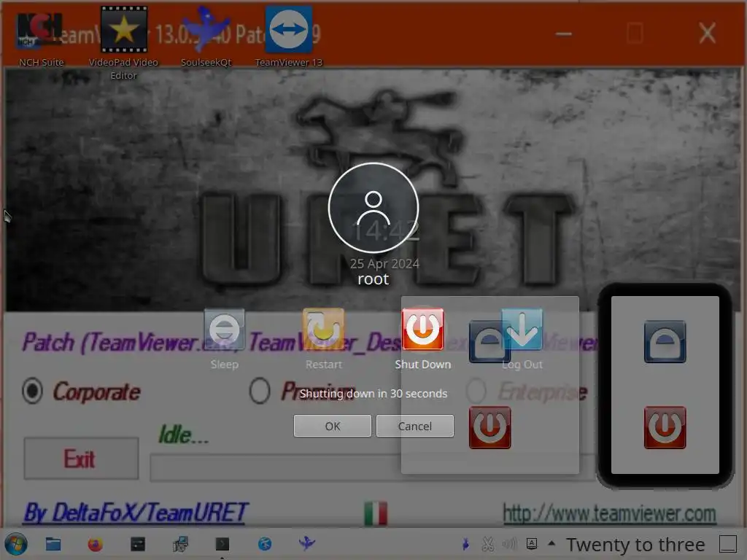Choose the Restart icon
747x560 pixels.
point(323,330)
